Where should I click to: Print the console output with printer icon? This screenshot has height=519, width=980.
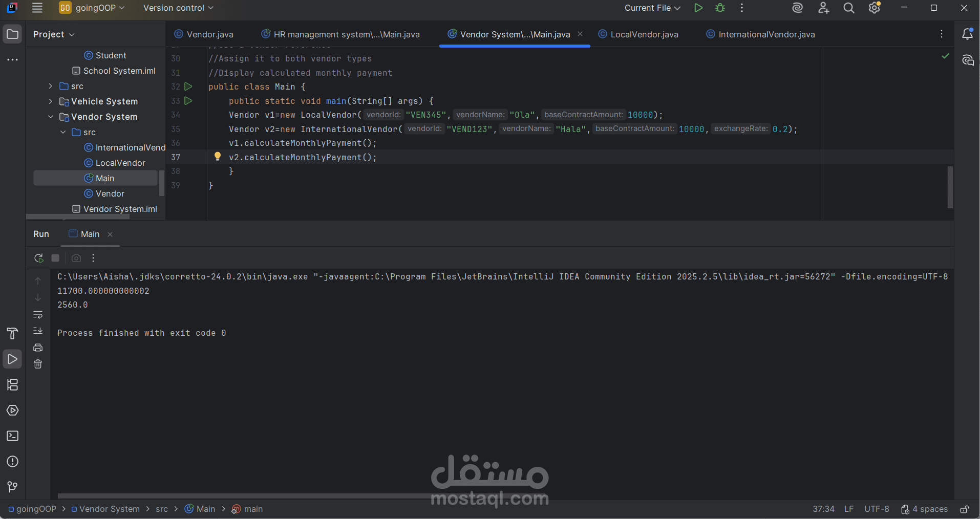pyautogui.click(x=38, y=348)
